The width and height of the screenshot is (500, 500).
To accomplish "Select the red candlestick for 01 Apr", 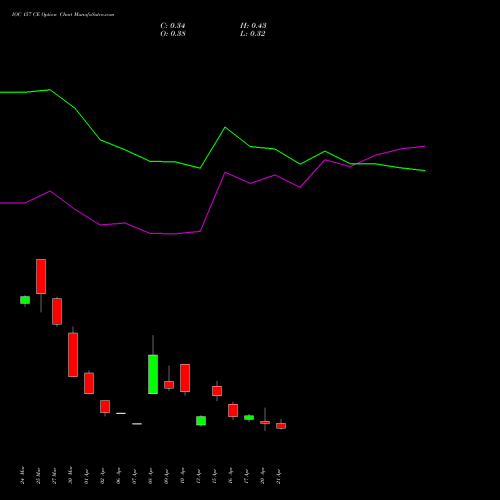I will (89, 383).
